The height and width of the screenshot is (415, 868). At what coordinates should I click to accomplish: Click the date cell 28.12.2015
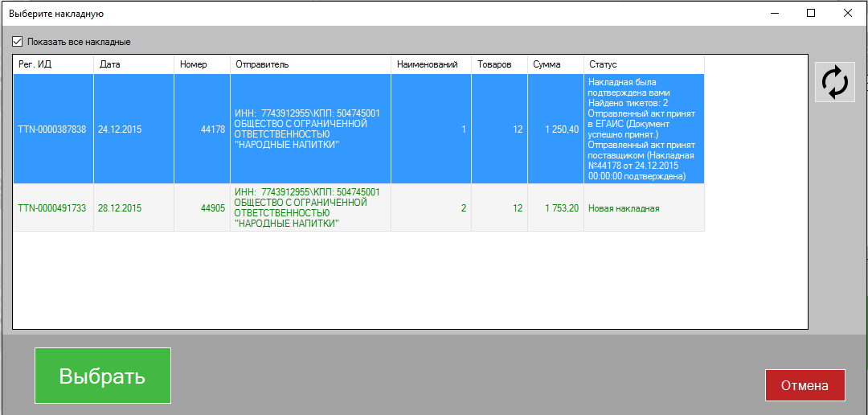(x=134, y=207)
